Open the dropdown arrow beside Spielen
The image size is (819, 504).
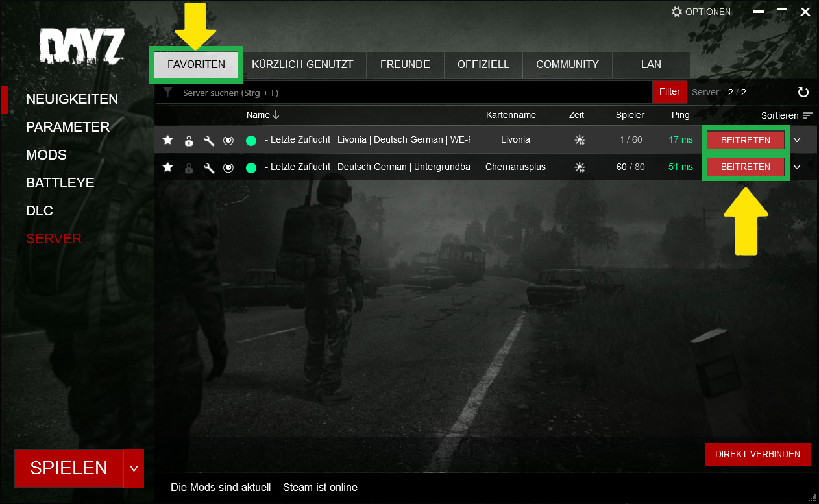tap(134, 468)
